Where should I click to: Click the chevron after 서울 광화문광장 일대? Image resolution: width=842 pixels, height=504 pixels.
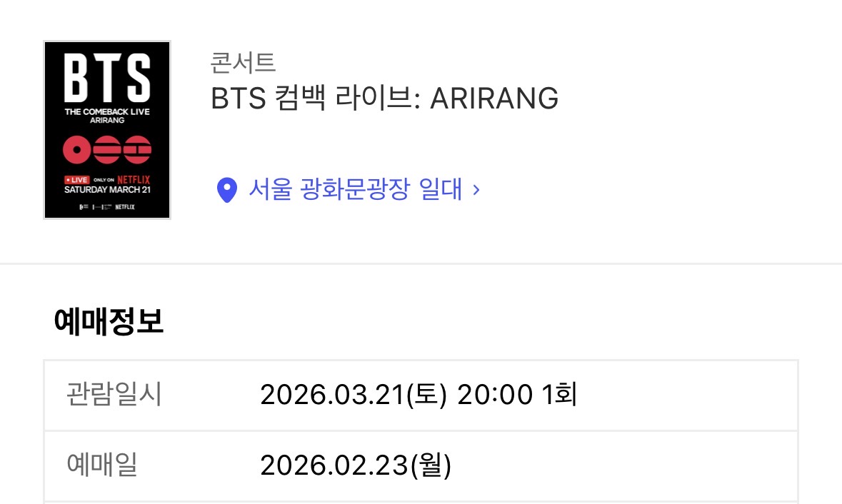[476, 189]
